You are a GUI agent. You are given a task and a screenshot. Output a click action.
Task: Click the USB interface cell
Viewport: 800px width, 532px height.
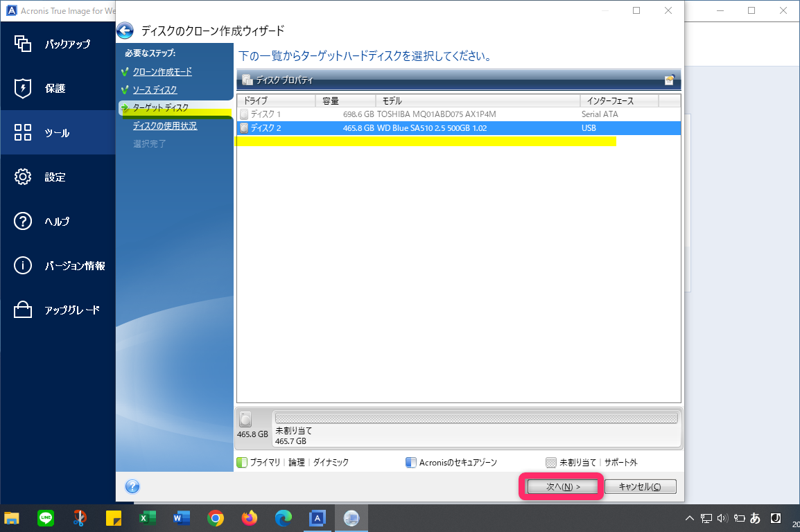pyautogui.click(x=589, y=128)
